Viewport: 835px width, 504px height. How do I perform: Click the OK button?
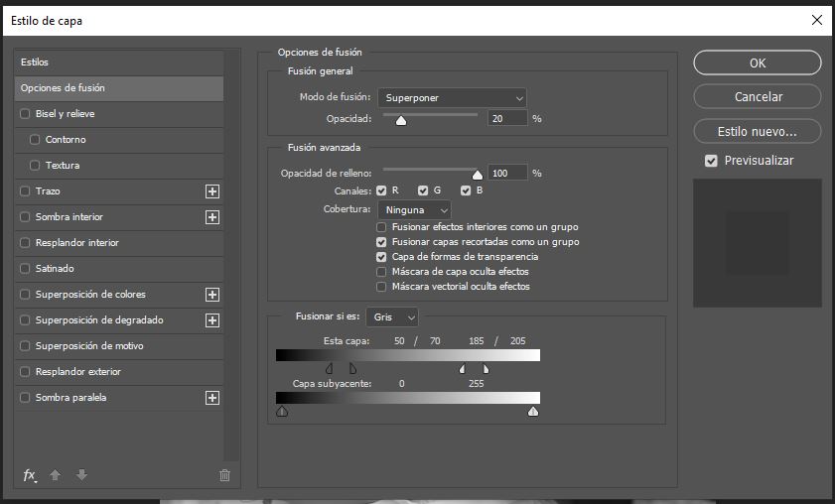point(758,63)
